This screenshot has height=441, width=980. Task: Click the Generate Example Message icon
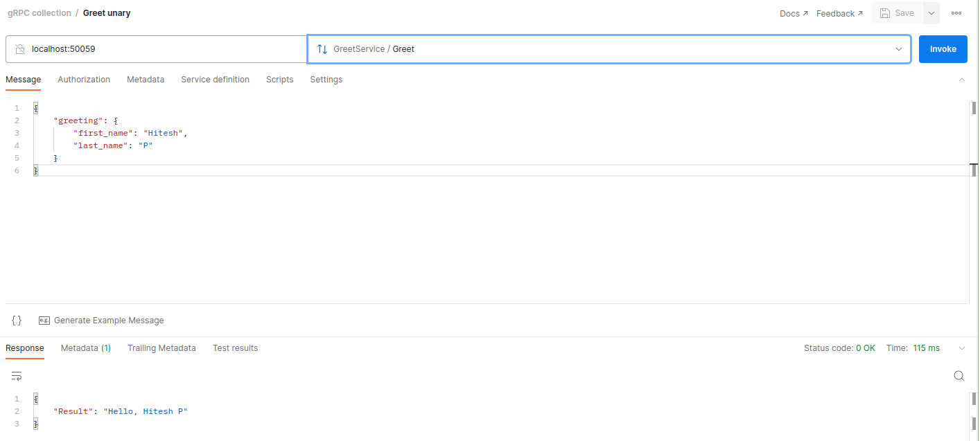(x=44, y=321)
